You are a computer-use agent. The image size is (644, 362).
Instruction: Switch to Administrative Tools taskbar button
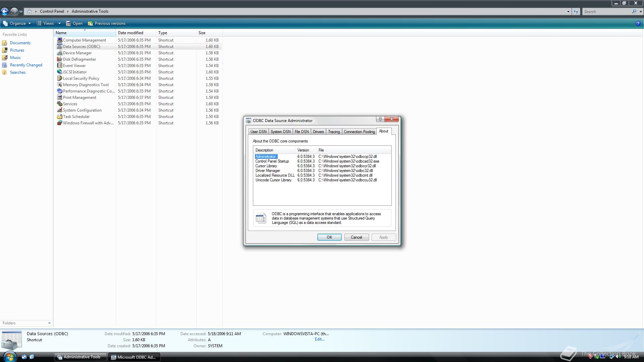point(80,357)
